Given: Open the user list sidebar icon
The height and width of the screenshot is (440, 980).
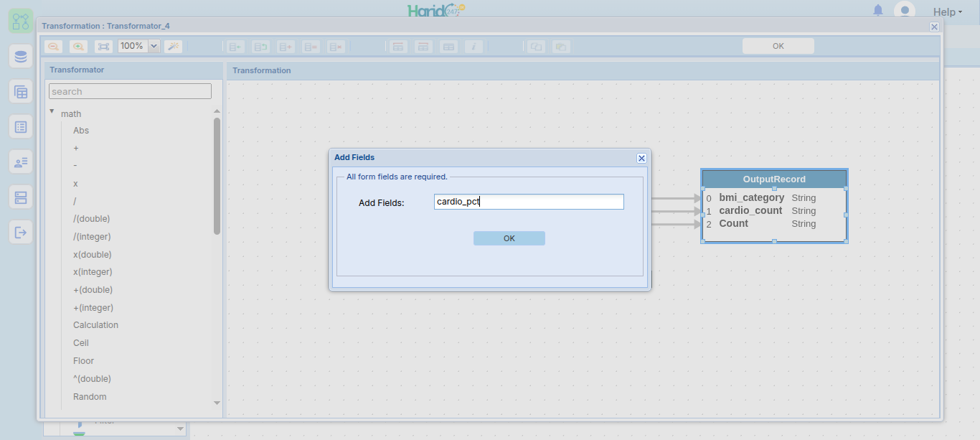Looking at the screenshot, I should click(x=21, y=162).
